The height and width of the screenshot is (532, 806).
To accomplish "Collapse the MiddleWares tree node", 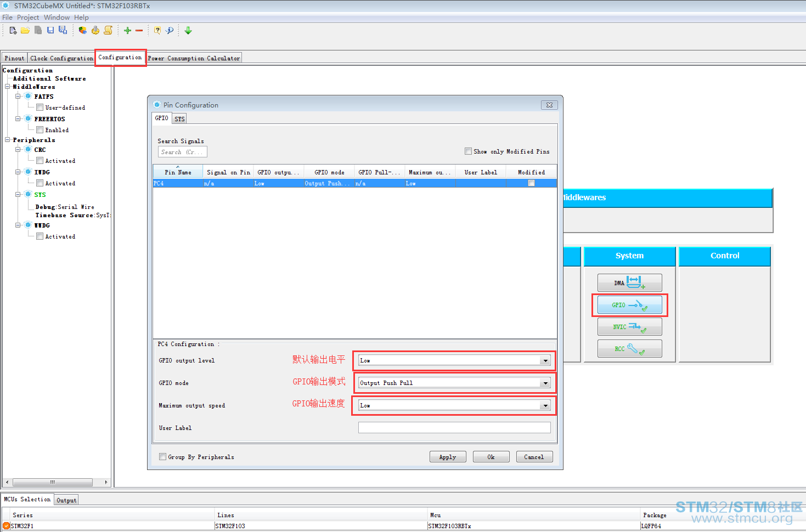I will point(8,87).
